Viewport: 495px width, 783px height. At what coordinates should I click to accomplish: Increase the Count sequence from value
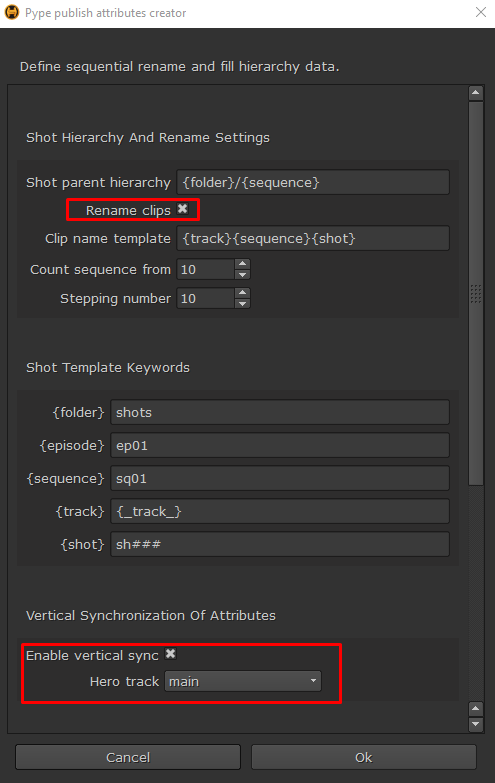[242, 264]
